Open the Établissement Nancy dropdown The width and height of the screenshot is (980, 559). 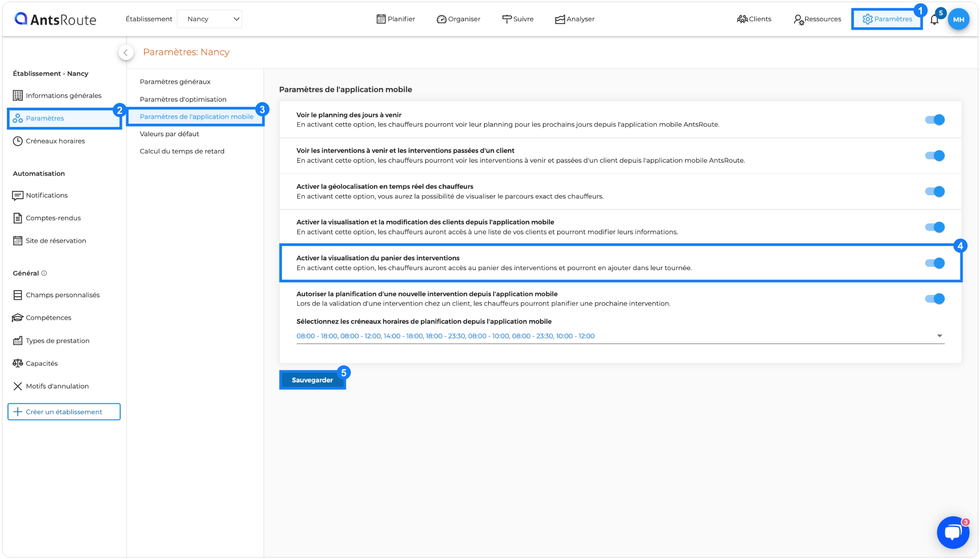coord(210,19)
